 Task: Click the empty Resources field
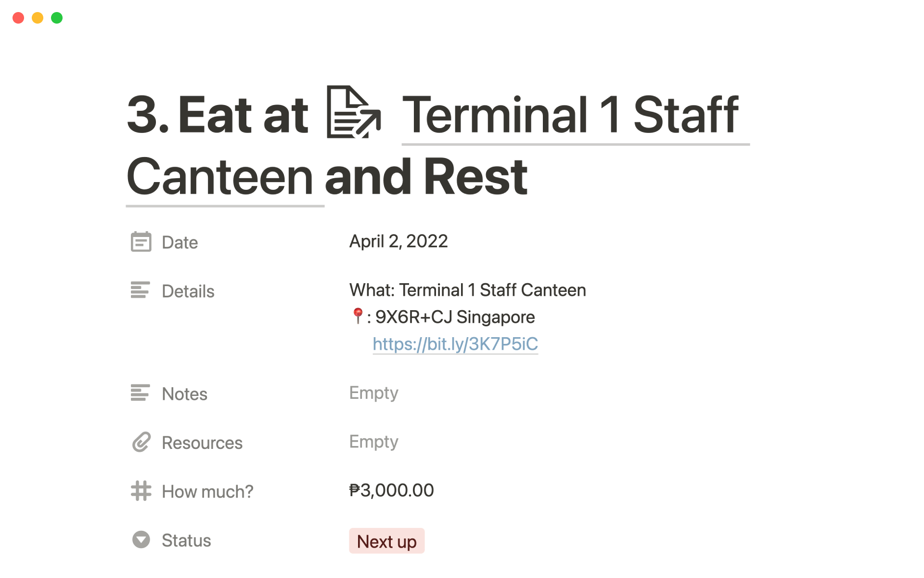374,442
